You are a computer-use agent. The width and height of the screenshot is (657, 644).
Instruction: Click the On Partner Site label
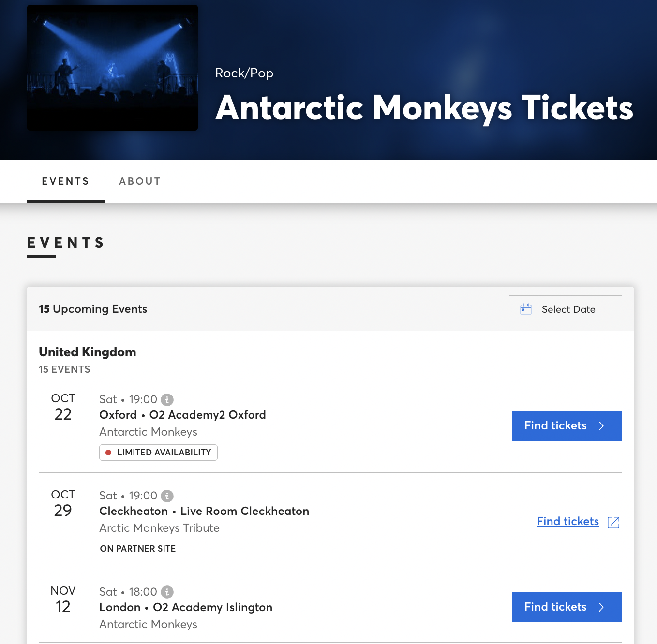138,549
